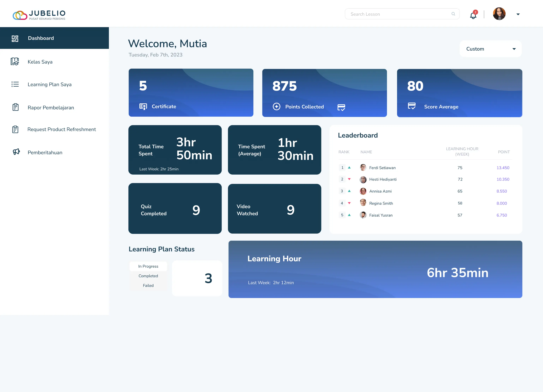Click the Learning Hour banner
Screen dimensions: 543x392
[375, 269]
